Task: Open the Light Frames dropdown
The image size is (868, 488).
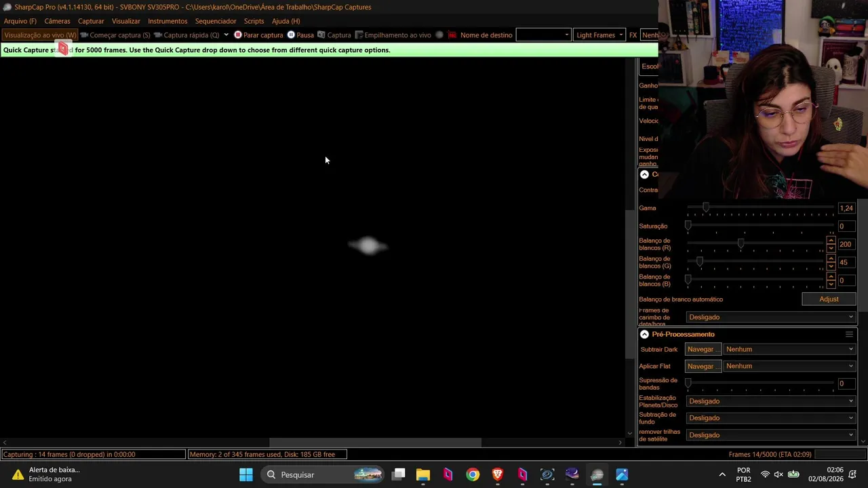Action: click(x=599, y=35)
